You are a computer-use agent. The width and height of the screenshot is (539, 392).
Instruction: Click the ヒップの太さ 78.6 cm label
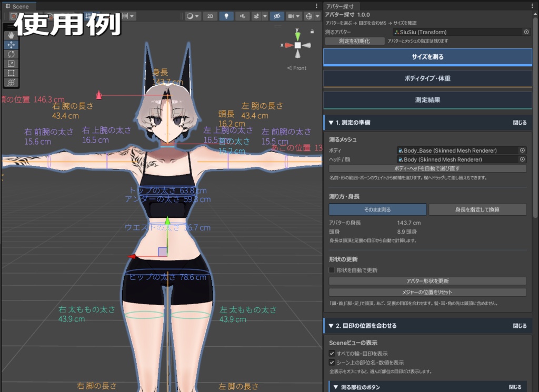(x=168, y=277)
